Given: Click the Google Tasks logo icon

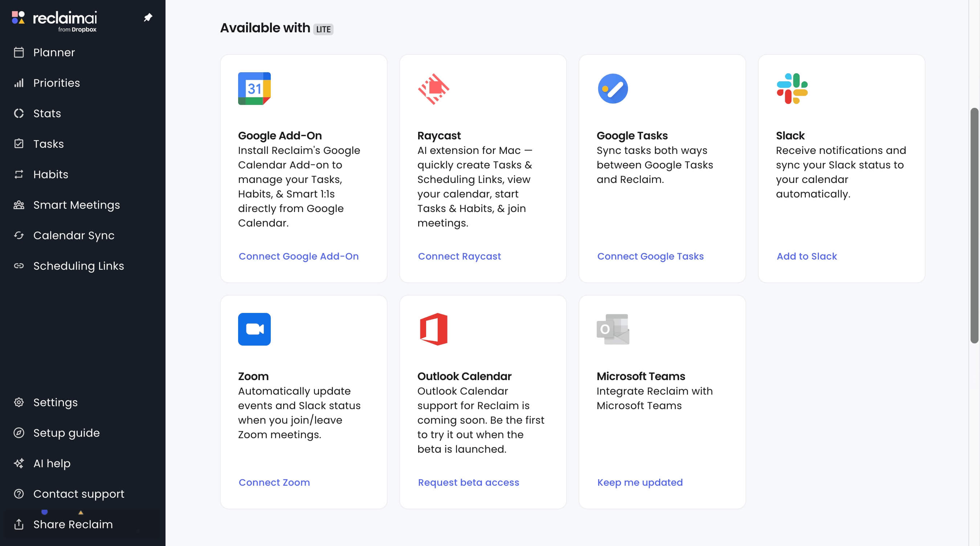Looking at the screenshot, I should (x=613, y=88).
